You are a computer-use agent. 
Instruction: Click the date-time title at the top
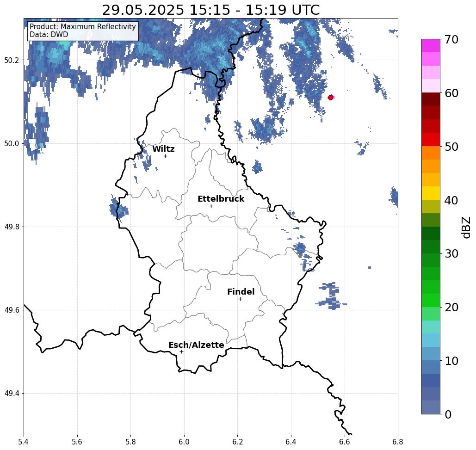(210, 10)
